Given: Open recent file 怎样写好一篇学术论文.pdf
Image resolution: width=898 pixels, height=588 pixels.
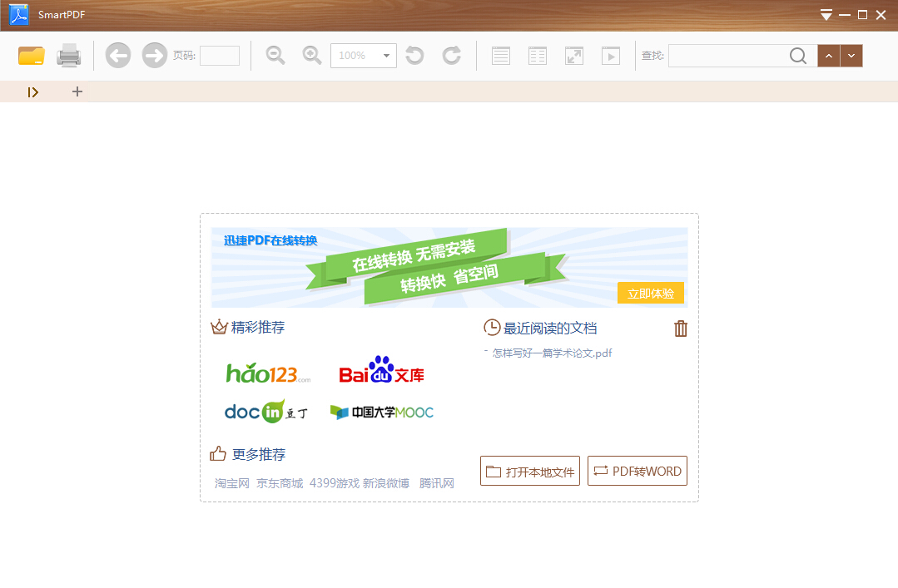Looking at the screenshot, I should pos(552,353).
